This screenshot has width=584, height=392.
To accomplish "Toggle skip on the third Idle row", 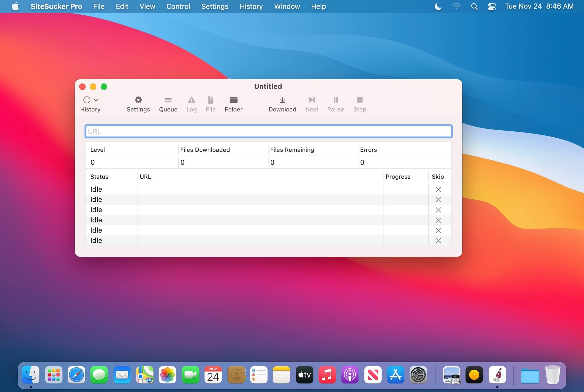I will [x=438, y=210].
